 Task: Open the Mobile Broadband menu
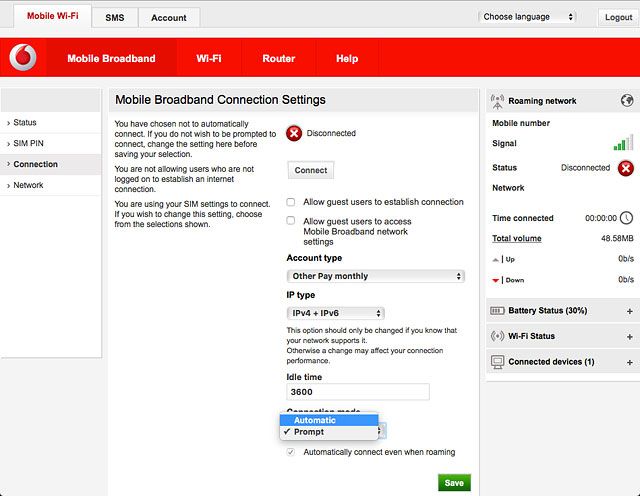pyautogui.click(x=111, y=58)
